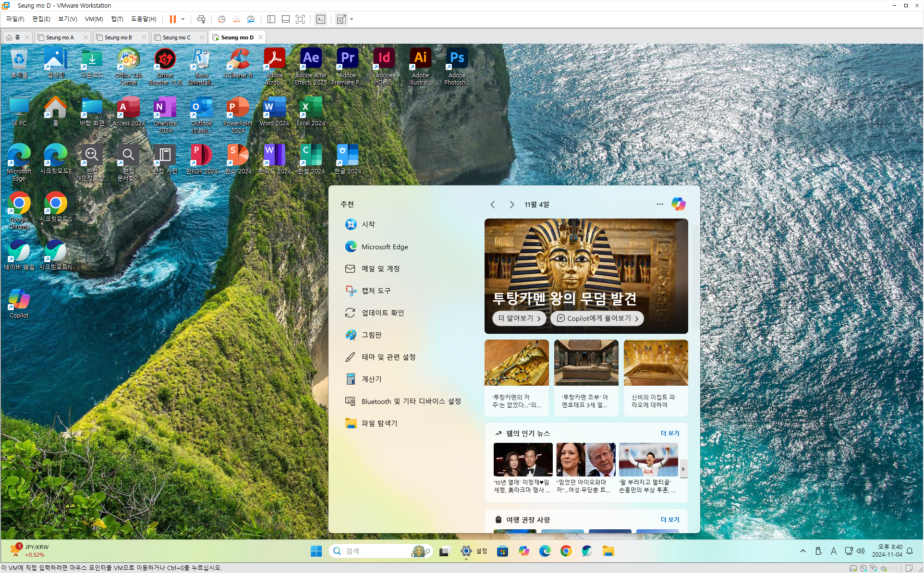Show hidden tray icons chevron

coord(802,551)
